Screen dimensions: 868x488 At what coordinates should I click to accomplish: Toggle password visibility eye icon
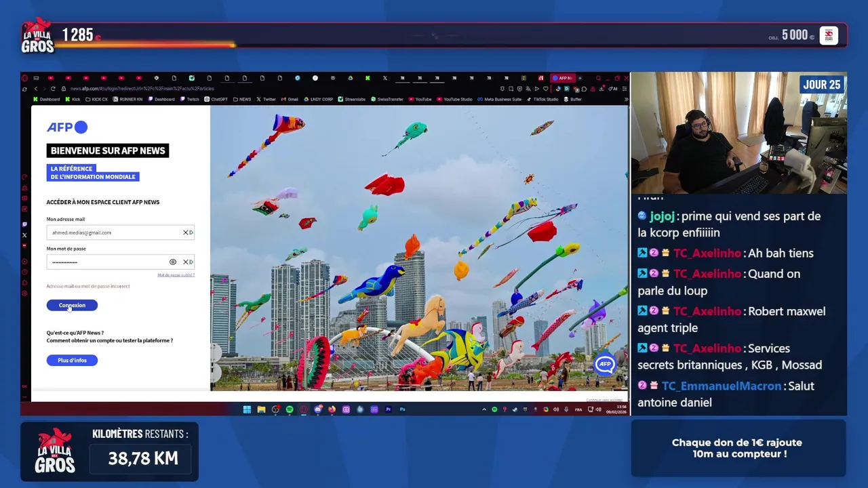tap(173, 262)
